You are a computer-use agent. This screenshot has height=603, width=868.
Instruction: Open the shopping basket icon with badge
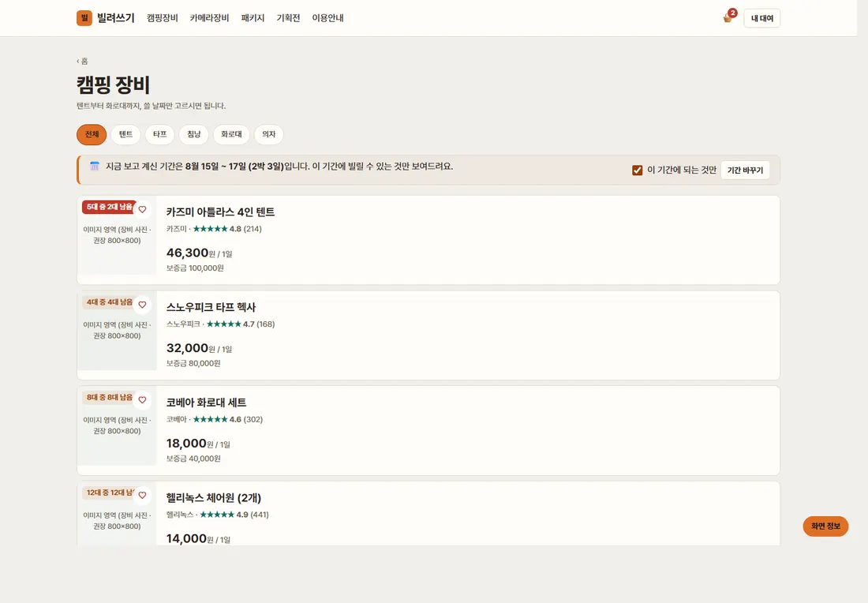[x=728, y=17]
